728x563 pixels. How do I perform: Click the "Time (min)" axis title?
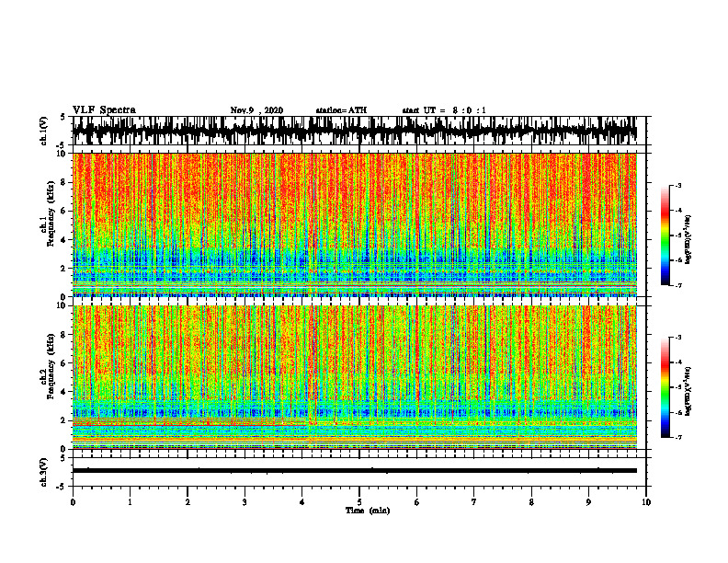click(x=368, y=511)
